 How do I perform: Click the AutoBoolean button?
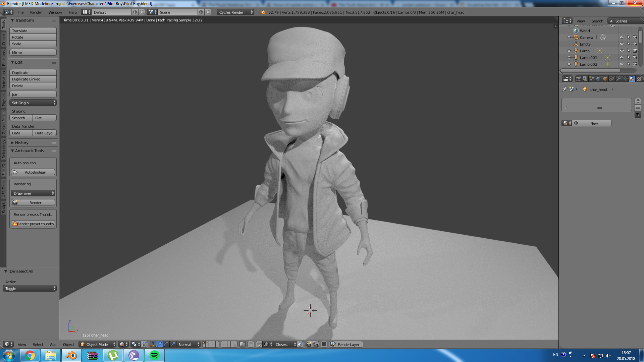click(x=33, y=172)
